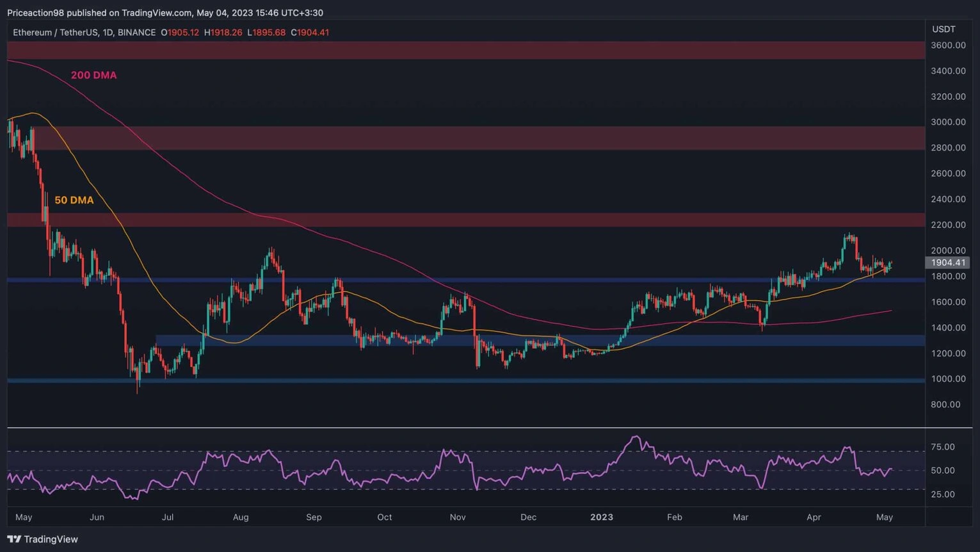Click the high value H1918.26
980x552 pixels.
[223, 32]
